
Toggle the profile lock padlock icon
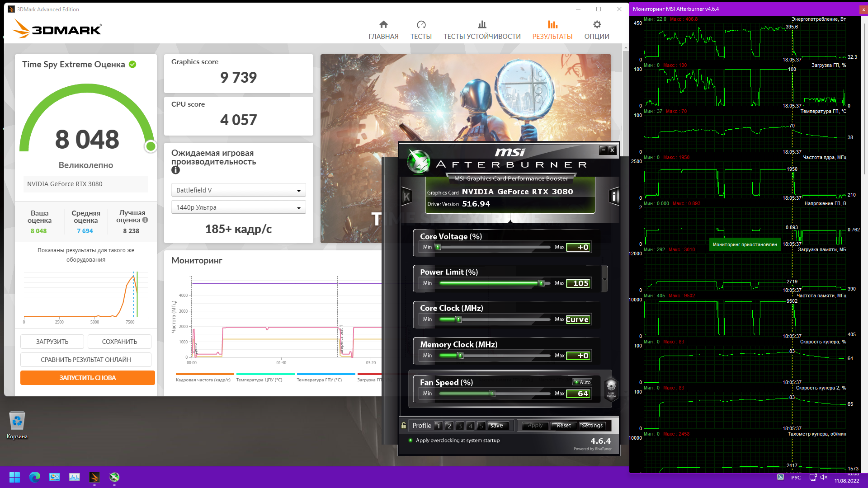point(404,425)
